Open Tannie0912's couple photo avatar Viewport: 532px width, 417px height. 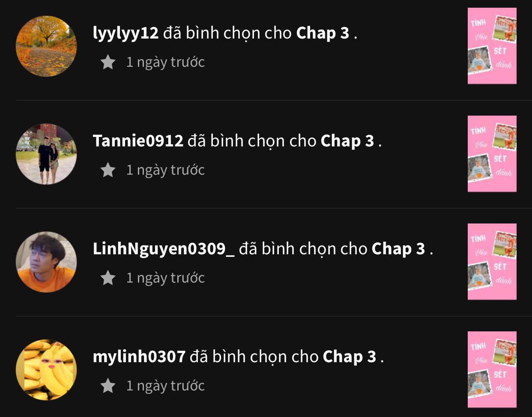(46, 154)
